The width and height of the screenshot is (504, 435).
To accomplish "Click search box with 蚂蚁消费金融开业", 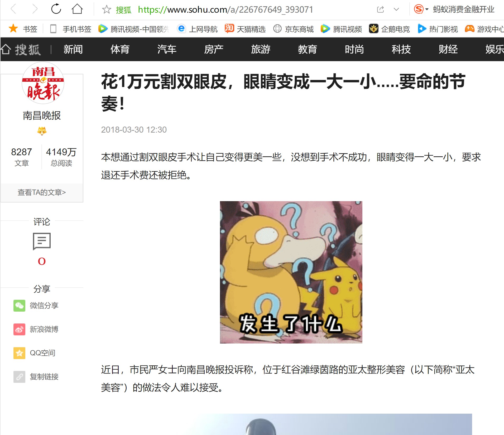I will tap(463, 9).
